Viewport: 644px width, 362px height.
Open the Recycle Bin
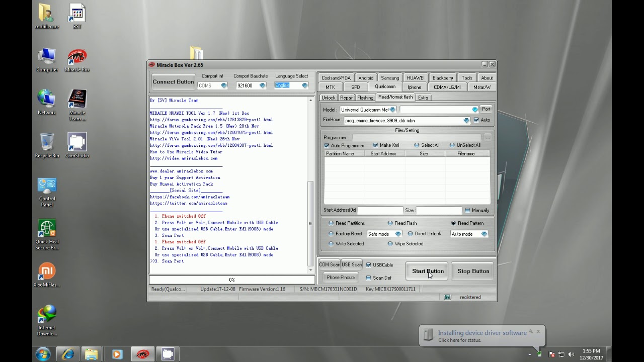tap(47, 145)
